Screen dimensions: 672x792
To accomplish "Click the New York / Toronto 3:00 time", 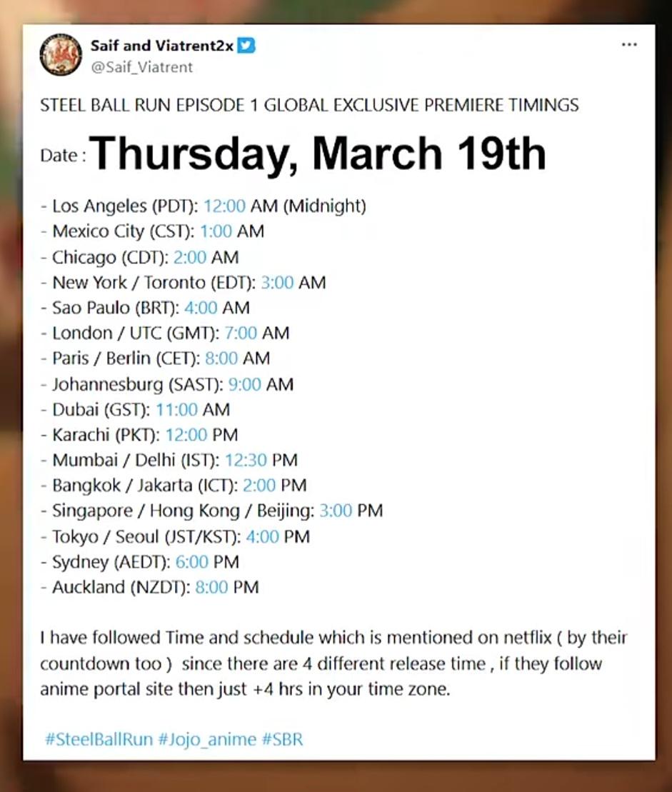I will (278, 282).
